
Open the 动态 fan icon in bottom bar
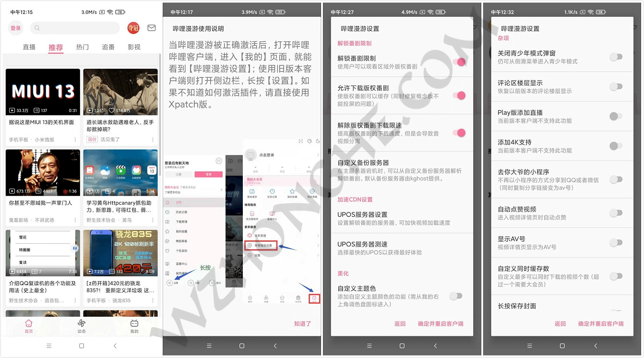tap(82, 326)
